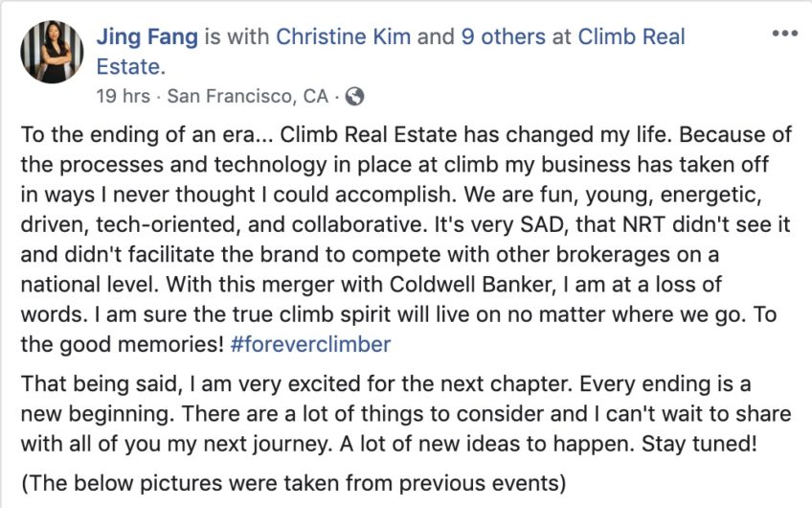Select the San Francisco, CA location

coord(248,97)
